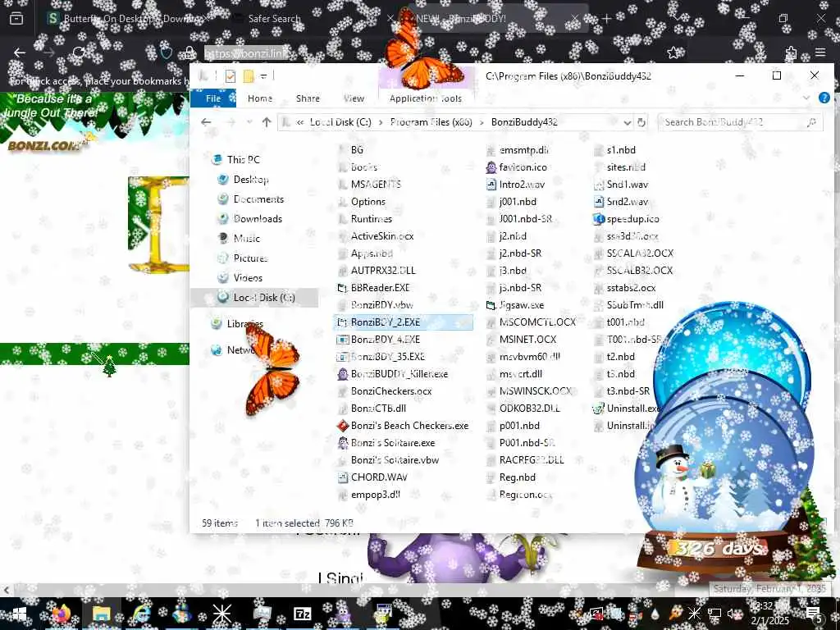Open the File ribbon tab
Viewport: 840px width, 630px height.
click(x=213, y=98)
